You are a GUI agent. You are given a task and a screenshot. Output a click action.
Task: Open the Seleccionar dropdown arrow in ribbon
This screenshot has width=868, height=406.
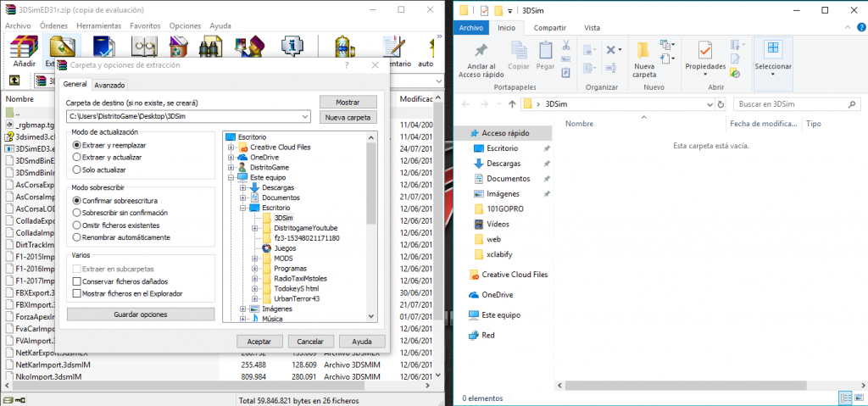[773, 75]
